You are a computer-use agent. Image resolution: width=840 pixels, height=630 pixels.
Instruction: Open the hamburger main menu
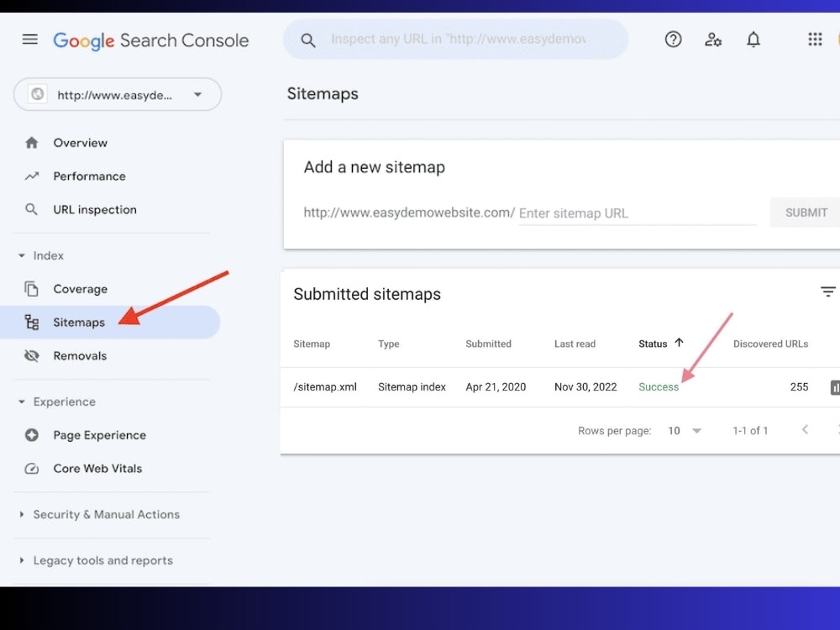click(30, 39)
